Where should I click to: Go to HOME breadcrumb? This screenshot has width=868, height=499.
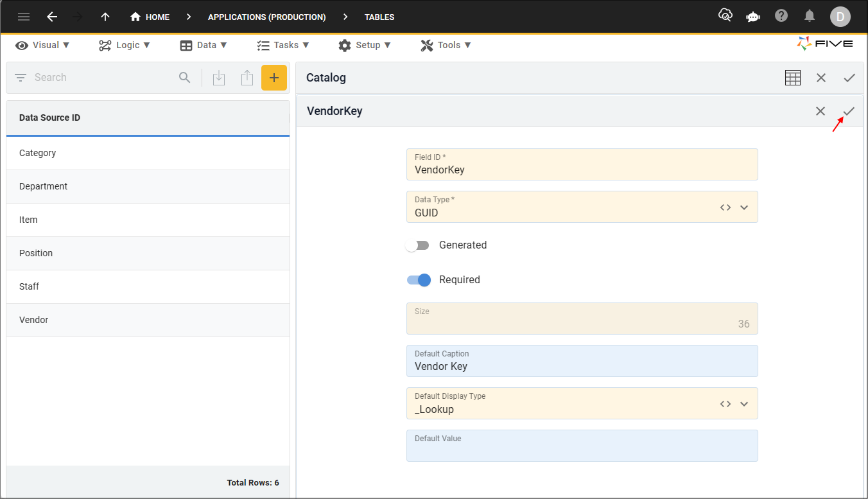click(150, 17)
